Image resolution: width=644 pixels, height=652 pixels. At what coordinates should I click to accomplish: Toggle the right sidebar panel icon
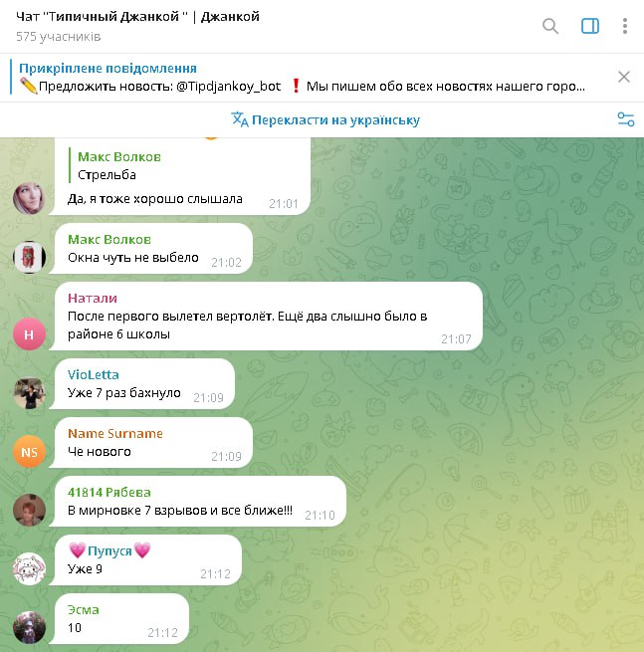click(x=589, y=26)
